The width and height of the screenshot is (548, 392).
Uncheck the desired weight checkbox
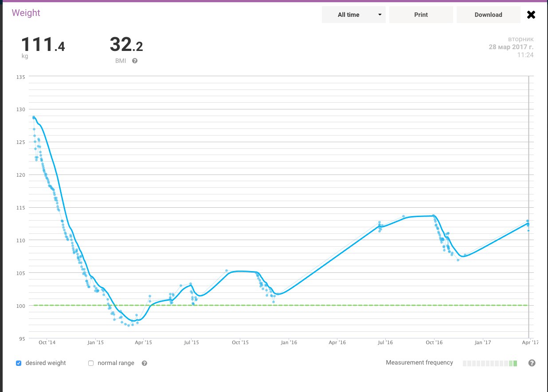click(x=19, y=363)
